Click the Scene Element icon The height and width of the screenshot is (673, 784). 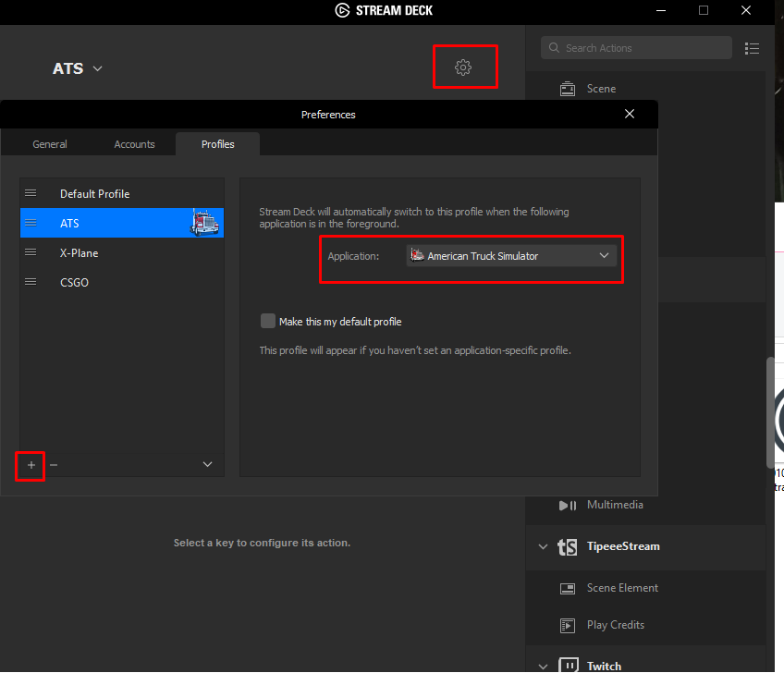pyautogui.click(x=568, y=589)
